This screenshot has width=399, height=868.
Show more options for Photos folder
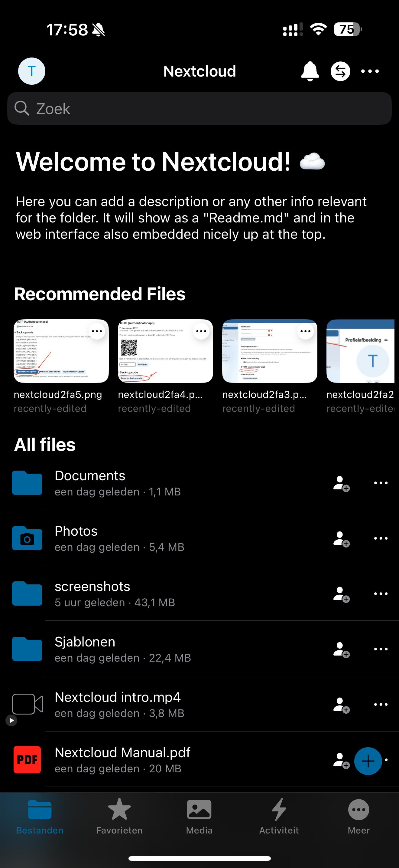click(381, 538)
